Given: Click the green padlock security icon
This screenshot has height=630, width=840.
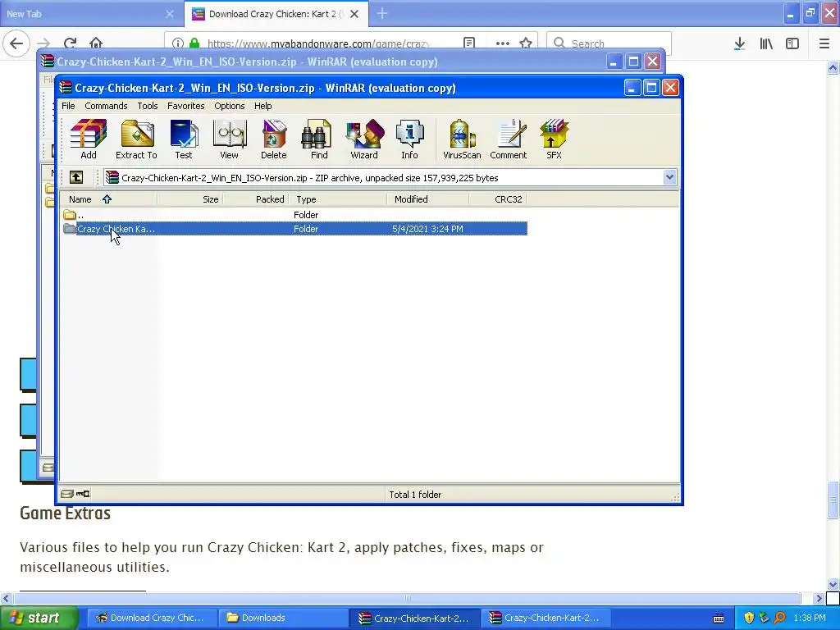Looking at the screenshot, I should [x=194, y=43].
